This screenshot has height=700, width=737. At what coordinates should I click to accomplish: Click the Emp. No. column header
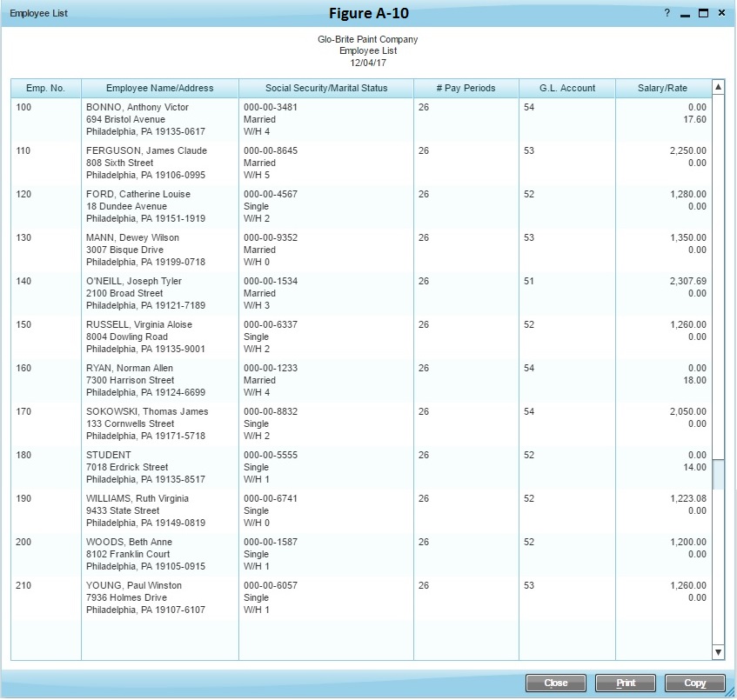click(x=45, y=88)
